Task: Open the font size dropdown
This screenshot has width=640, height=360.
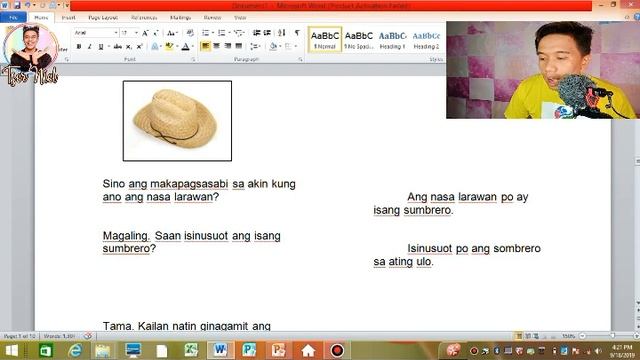Action: tap(136, 33)
